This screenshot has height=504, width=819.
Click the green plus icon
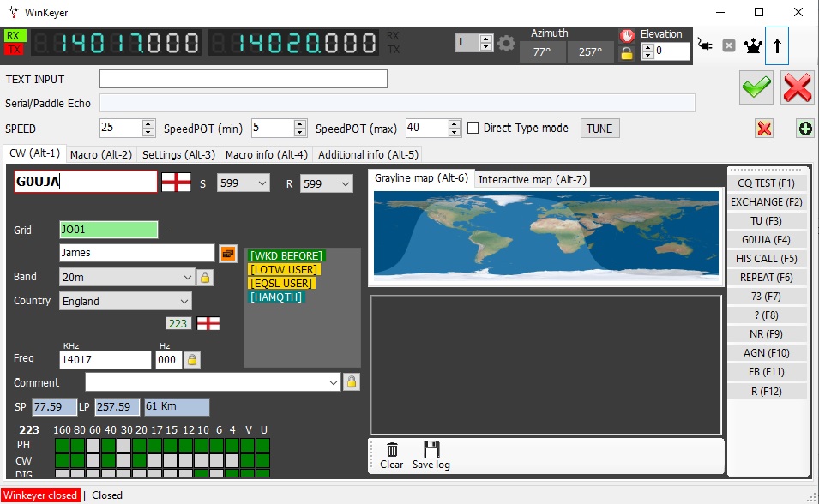(x=805, y=129)
